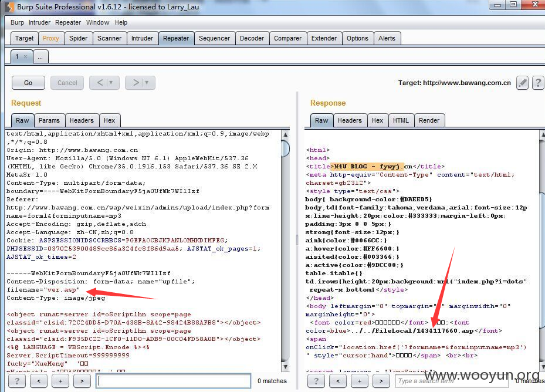Click the Origin header line in request
Image resolution: width=545 pixels, height=392 pixels.
[x=72, y=150]
